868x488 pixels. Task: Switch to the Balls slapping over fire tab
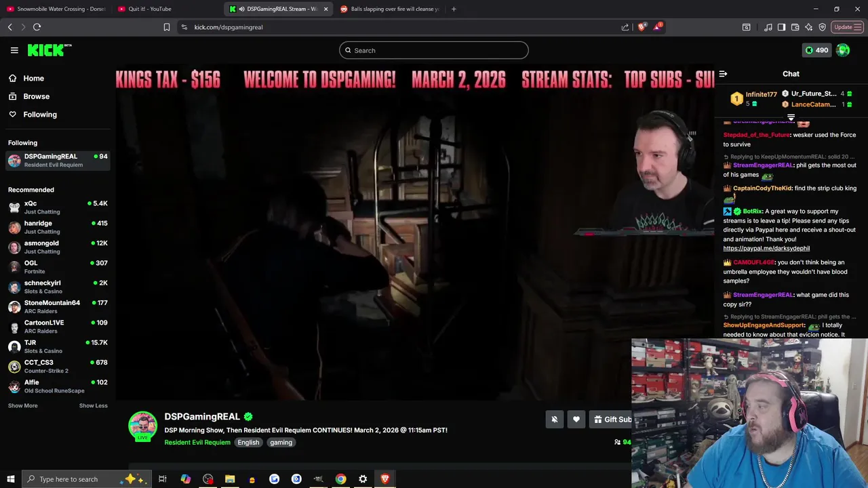pos(390,9)
